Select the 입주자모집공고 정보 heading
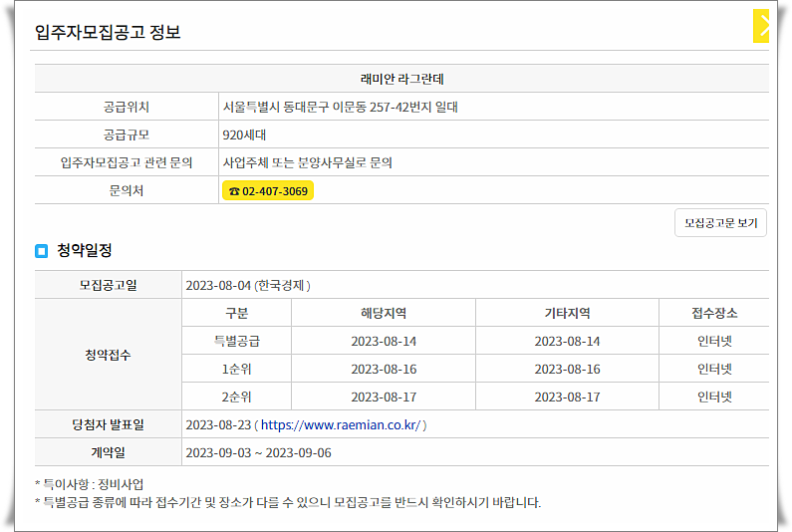The height and width of the screenshot is (532, 792). [108, 32]
